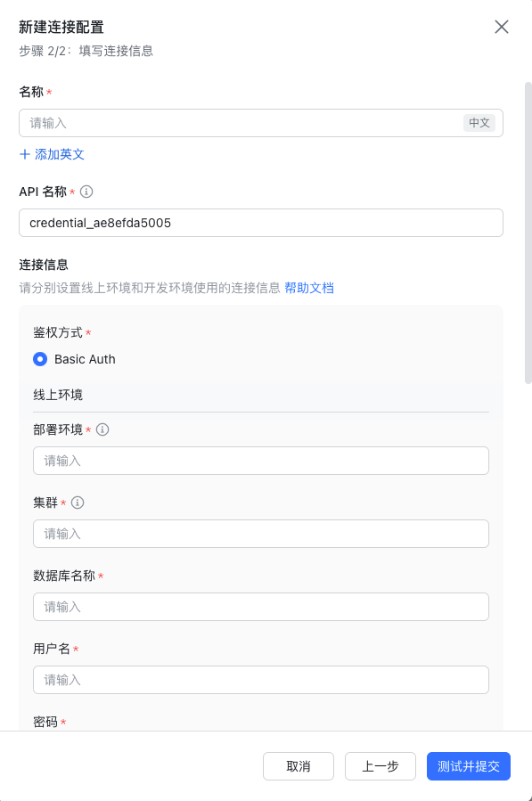Screen dimensions: 532x801
Task: Focus the 数据库名称 input field
Action: pos(261,607)
